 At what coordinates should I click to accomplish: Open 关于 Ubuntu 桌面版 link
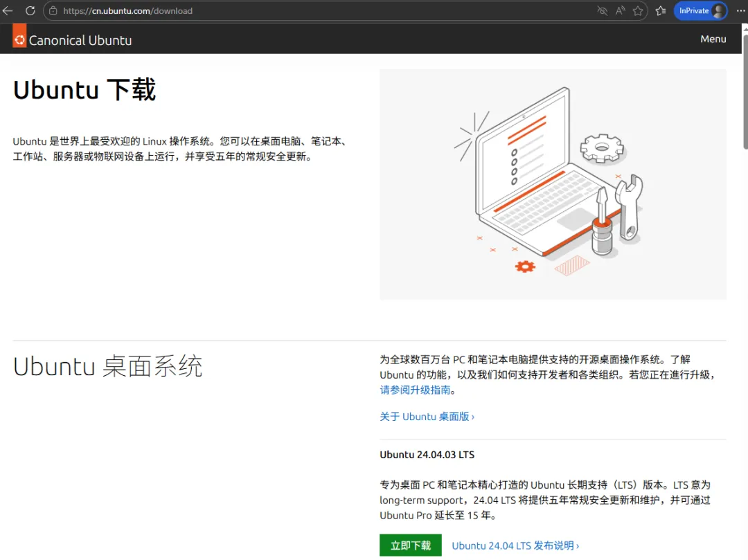tap(427, 417)
